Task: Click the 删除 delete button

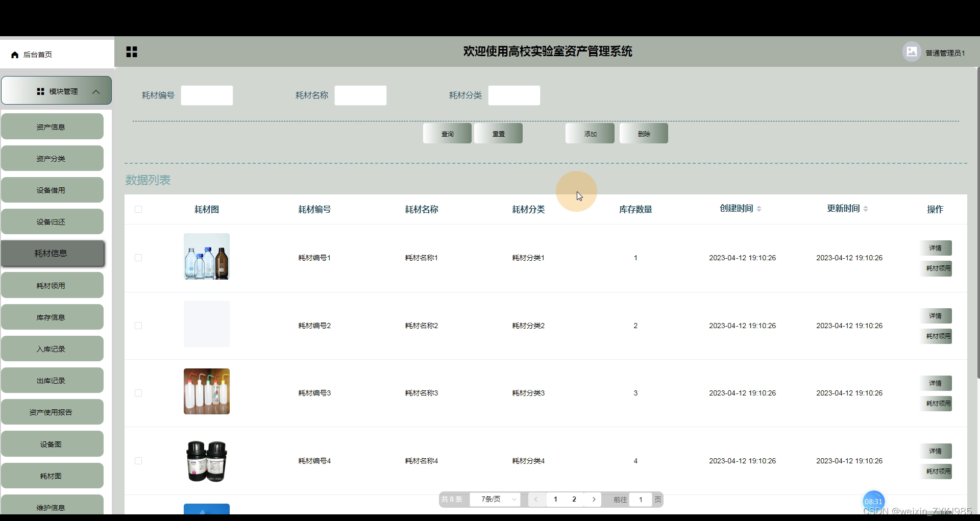Action: coord(644,133)
